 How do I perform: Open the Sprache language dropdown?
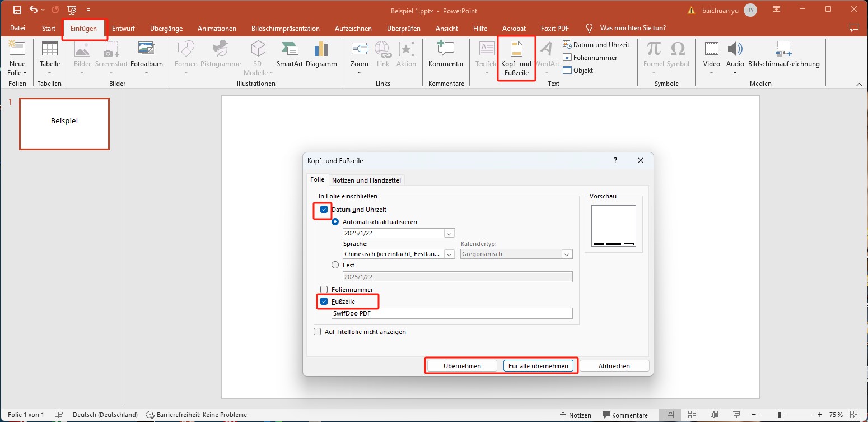(449, 254)
